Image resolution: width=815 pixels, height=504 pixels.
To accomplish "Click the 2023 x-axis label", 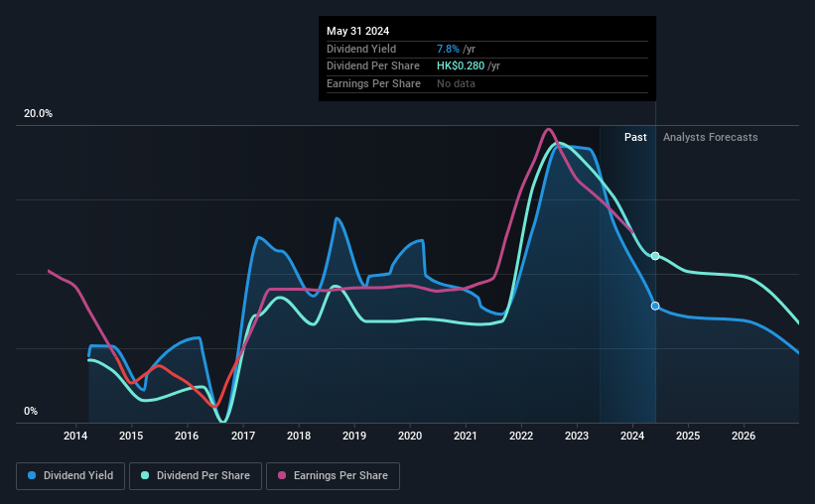I will (x=577, y=436).
